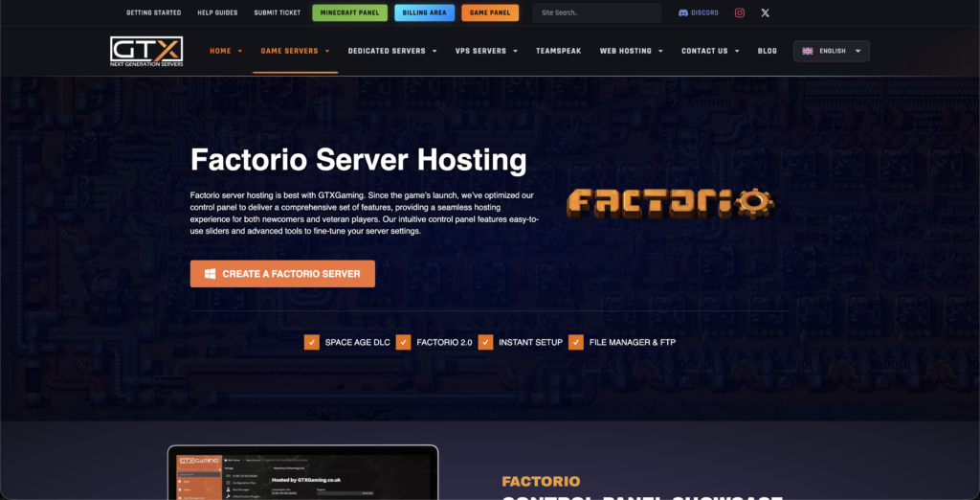Click the Factorio game logo image
The height and width of the screenshot is (500, 980).
(671, 203)
